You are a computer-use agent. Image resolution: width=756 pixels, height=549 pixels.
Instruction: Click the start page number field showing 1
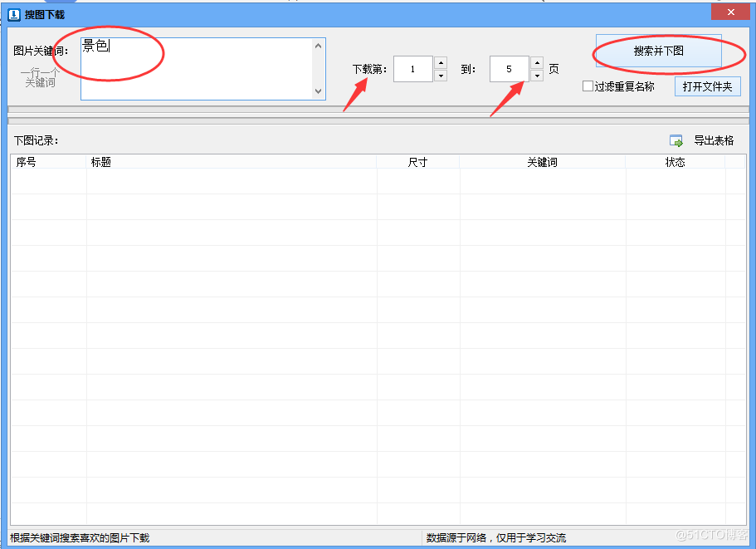[413, 69]
